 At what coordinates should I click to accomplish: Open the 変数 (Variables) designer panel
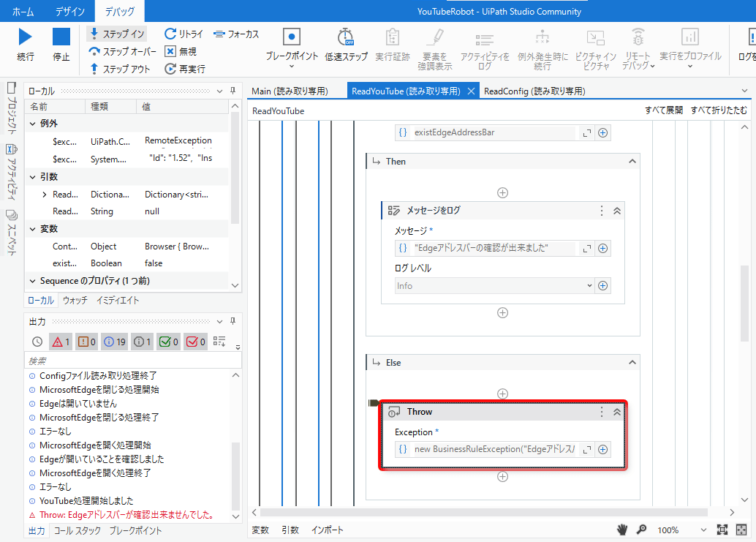(x=260, y=530)
